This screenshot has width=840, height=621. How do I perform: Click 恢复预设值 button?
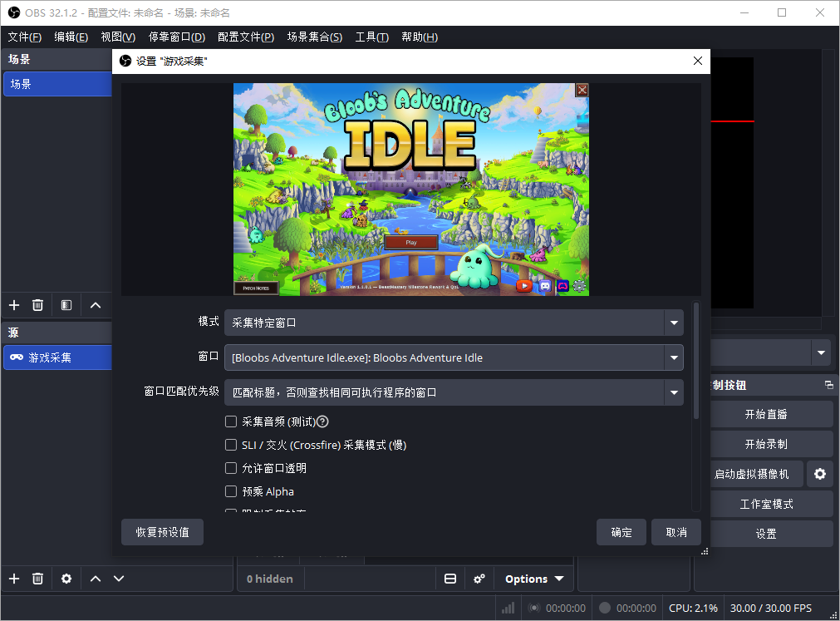[x=162, y=532]
